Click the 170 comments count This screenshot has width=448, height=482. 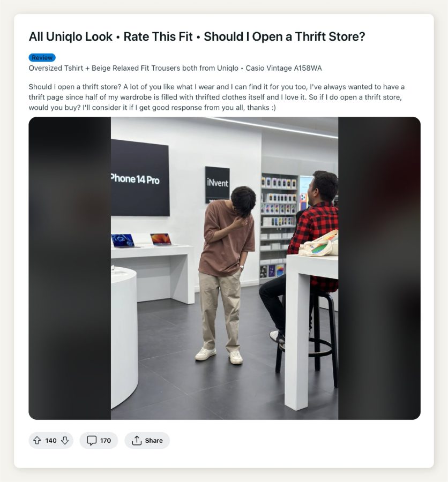tap(106, 441)
